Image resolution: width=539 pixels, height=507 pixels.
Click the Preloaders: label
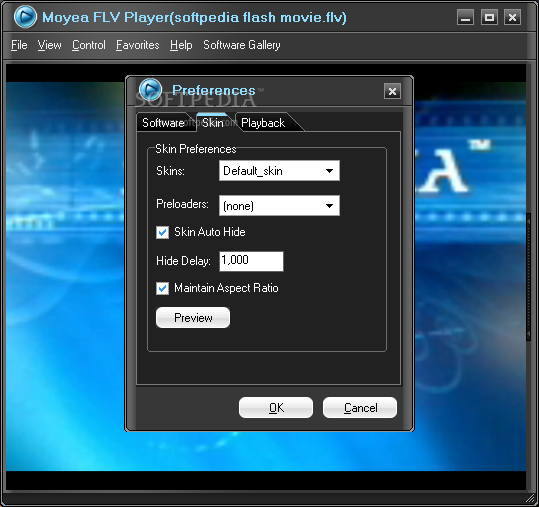click(182, 204)
